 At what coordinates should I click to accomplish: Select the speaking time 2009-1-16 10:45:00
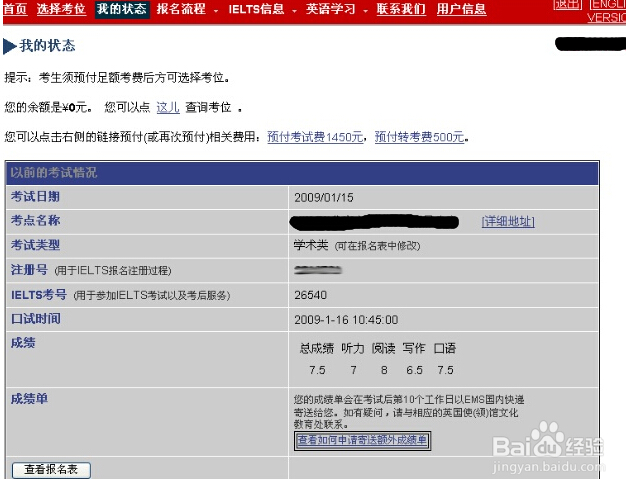coord(346,320)
